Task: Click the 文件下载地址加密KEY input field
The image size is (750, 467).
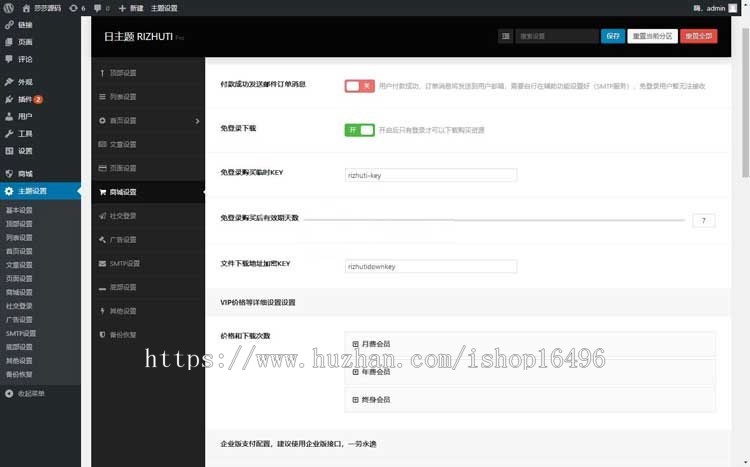Action: 430,267
